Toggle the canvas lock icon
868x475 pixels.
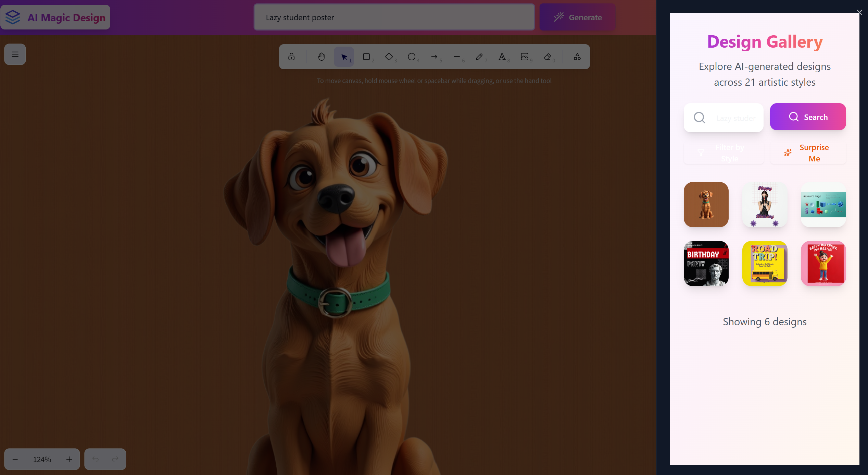(291, 57)
